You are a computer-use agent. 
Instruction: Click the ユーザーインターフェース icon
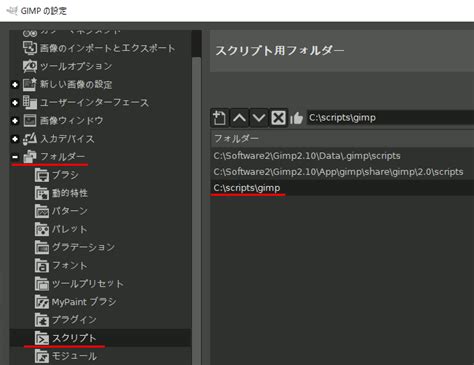point(30,102)
